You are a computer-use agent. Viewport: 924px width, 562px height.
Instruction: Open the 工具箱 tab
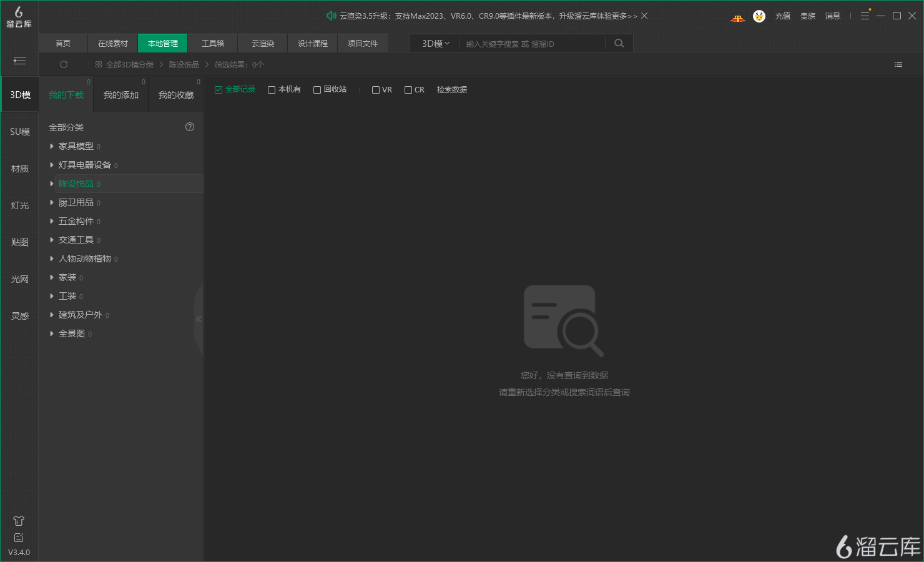click(213, 43)
